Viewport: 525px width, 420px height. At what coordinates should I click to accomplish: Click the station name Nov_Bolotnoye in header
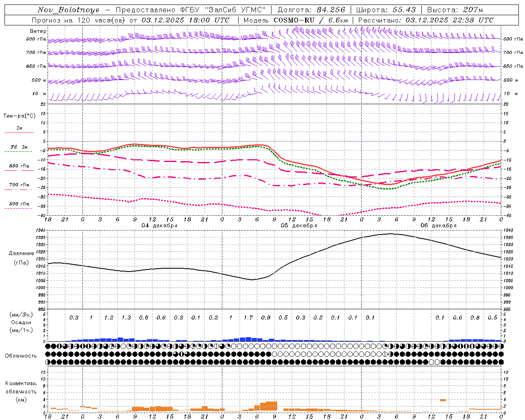(68, 10)
